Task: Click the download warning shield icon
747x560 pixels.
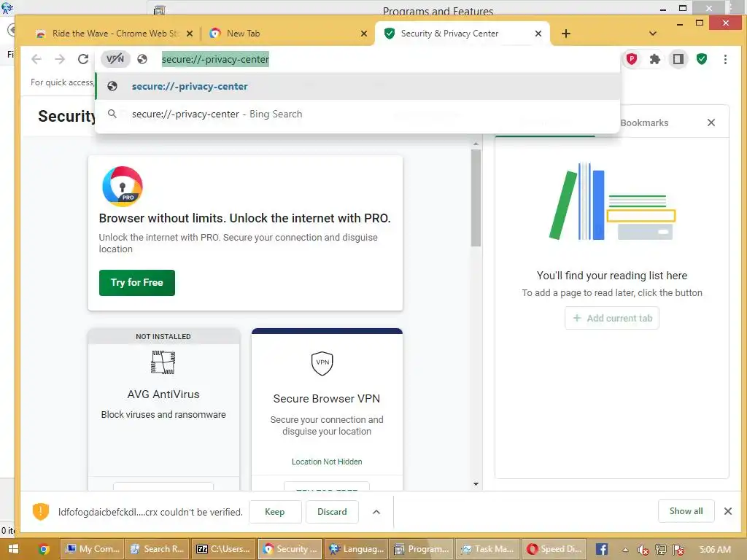Action: [x=41, y=511]
